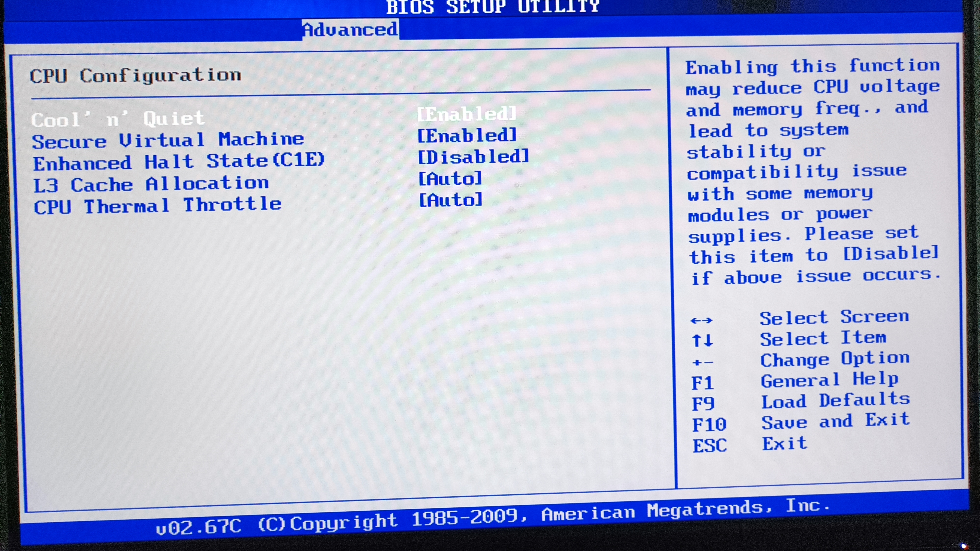Select the Secure Virtual Machine option

point(168,141)
